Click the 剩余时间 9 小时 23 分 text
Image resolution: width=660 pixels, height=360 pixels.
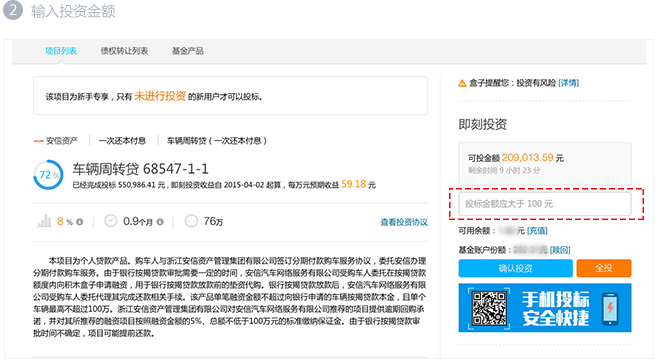coord(504,171)
